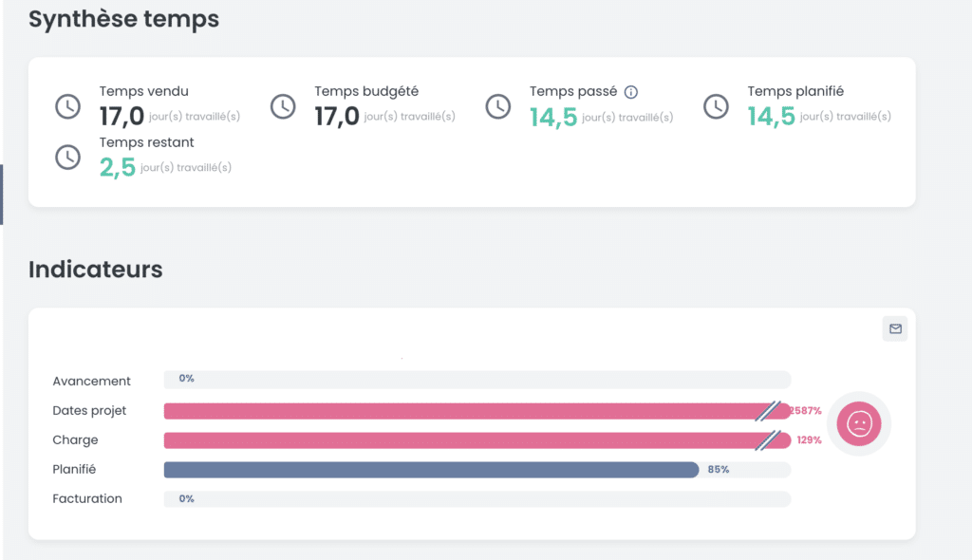Click the clock icon beside Temps budgété

click(283, 106)
